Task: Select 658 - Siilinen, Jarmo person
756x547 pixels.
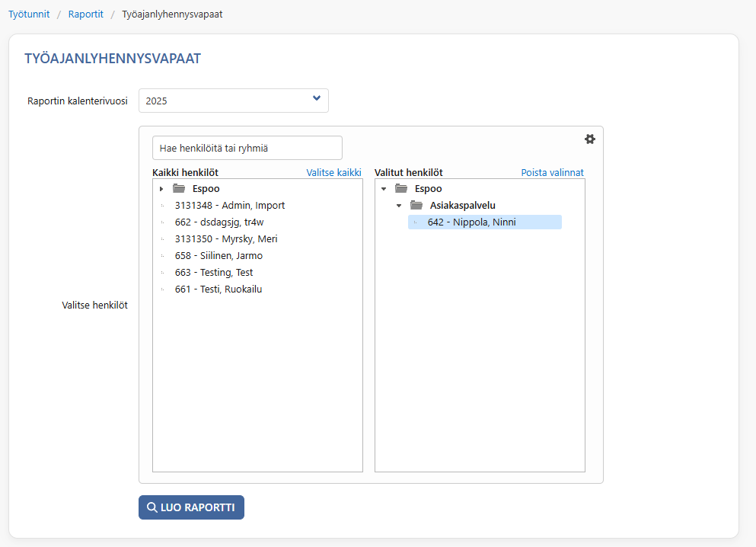Action: pyautogui.click(x=219, y=256)
